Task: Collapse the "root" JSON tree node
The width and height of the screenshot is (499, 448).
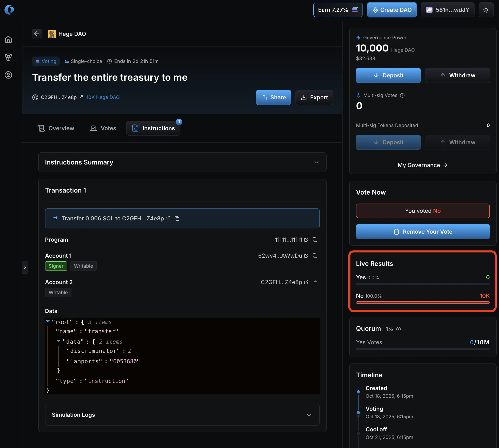Action: point(48,322)
